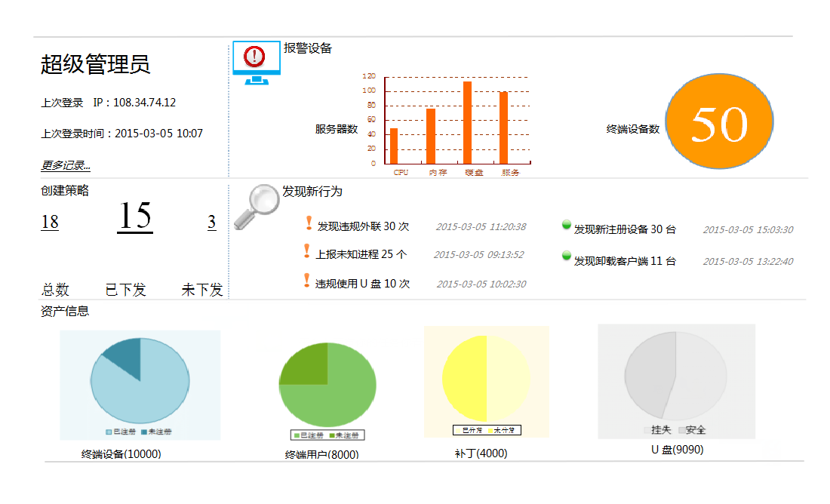Image resolution: width=830 pixels, height=504 pixels.
Task: Click 未注册 legend swatch under green pie
Action: point(332,435)
